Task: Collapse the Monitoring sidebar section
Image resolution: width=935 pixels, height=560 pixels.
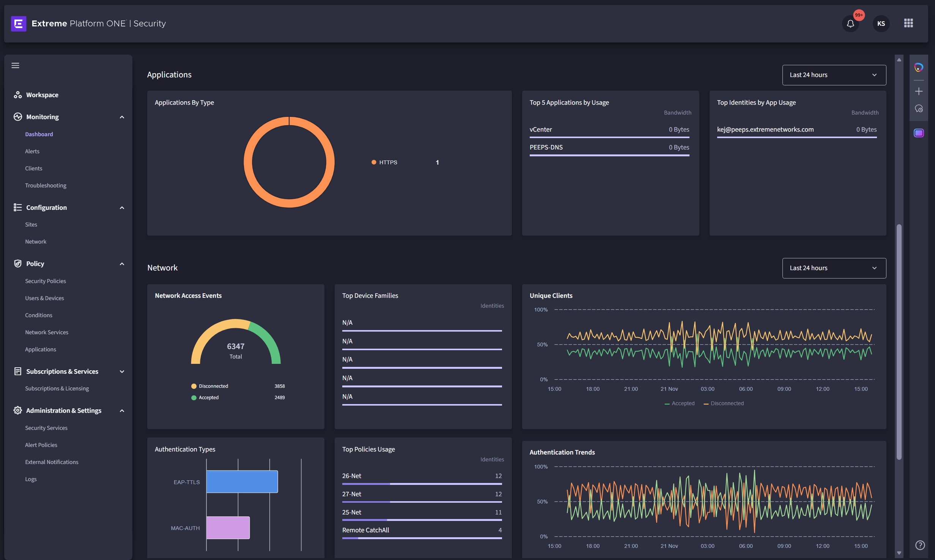Action: (122, 117)
